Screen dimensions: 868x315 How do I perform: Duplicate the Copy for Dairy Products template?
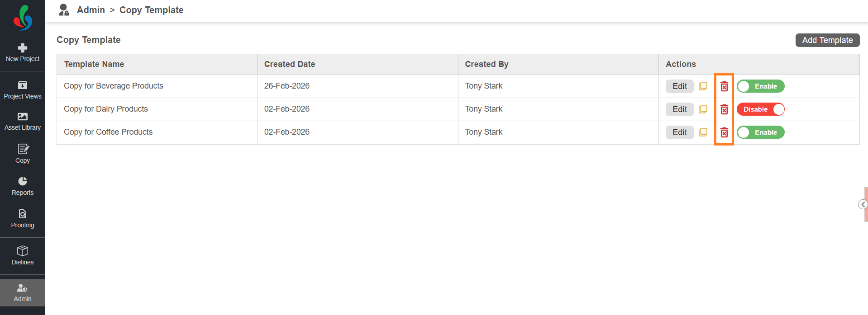(703, 109)
